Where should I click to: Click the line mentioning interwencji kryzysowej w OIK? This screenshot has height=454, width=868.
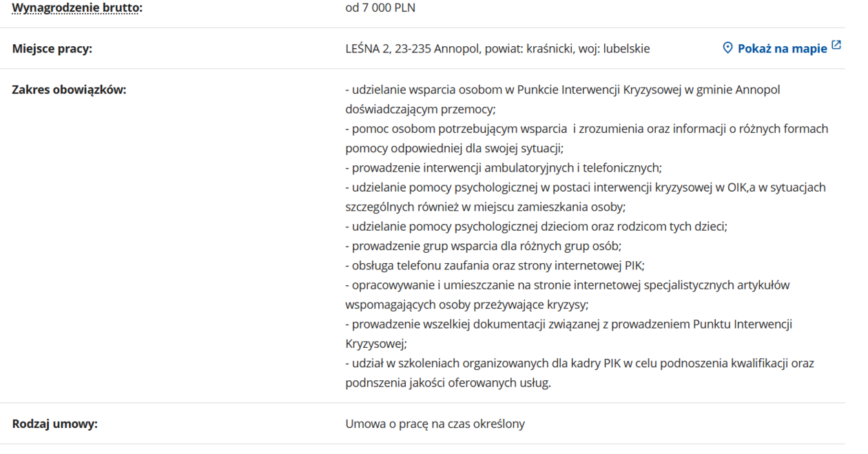pos(585,187)
